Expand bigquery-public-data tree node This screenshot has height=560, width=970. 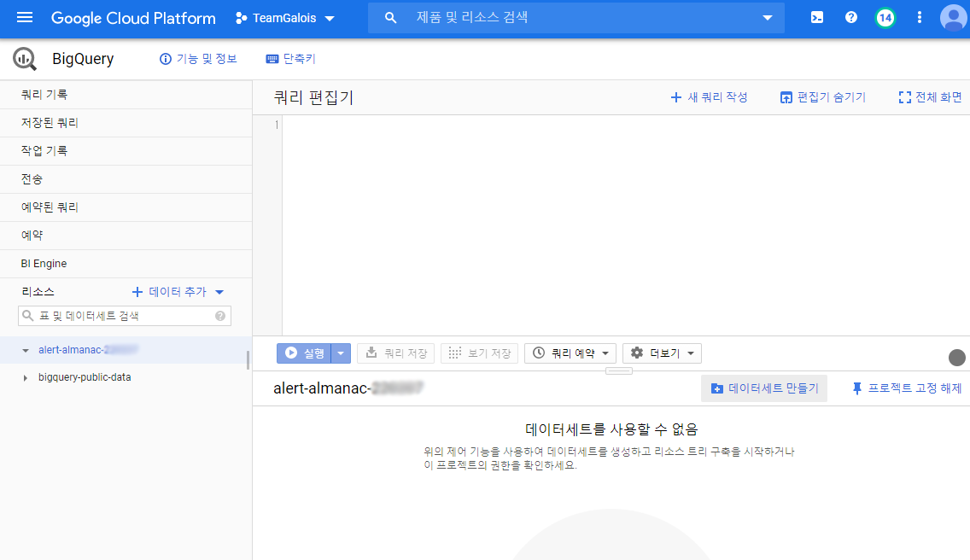[x=25, y=377]
